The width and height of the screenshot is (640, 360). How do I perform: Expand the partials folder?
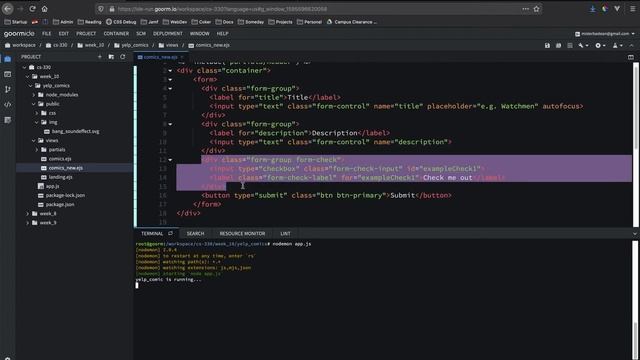(37, 150)
